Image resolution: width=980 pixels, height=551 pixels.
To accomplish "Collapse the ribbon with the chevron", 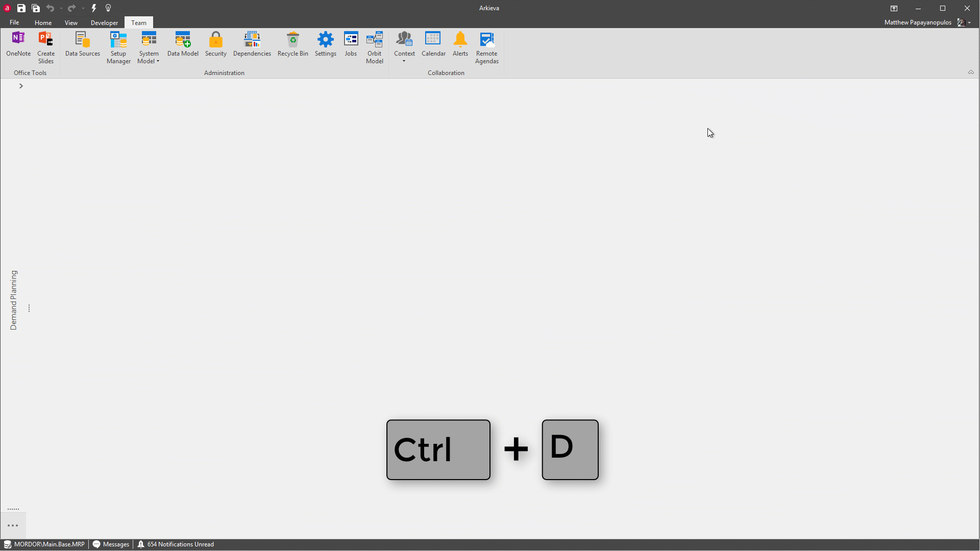I will (971, 72).
